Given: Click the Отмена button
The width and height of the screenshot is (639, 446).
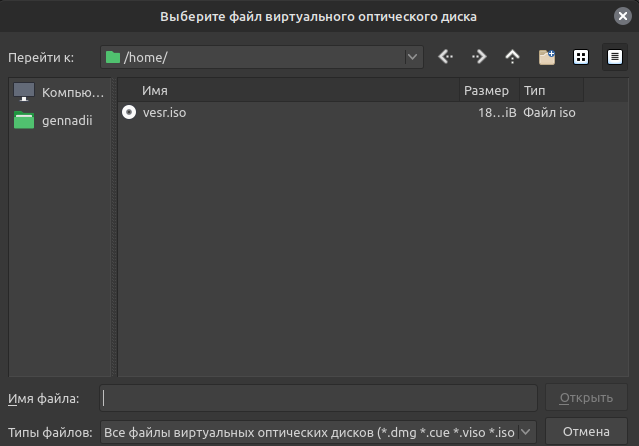Looking at the screenshot, I should 586,432.
